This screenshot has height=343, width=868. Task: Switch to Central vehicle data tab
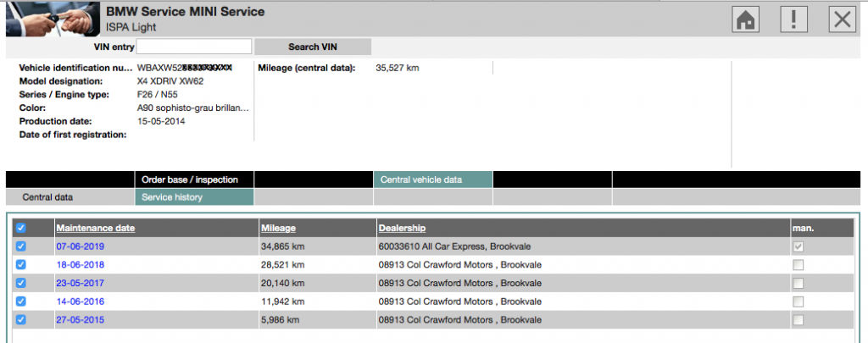point(433,180)
